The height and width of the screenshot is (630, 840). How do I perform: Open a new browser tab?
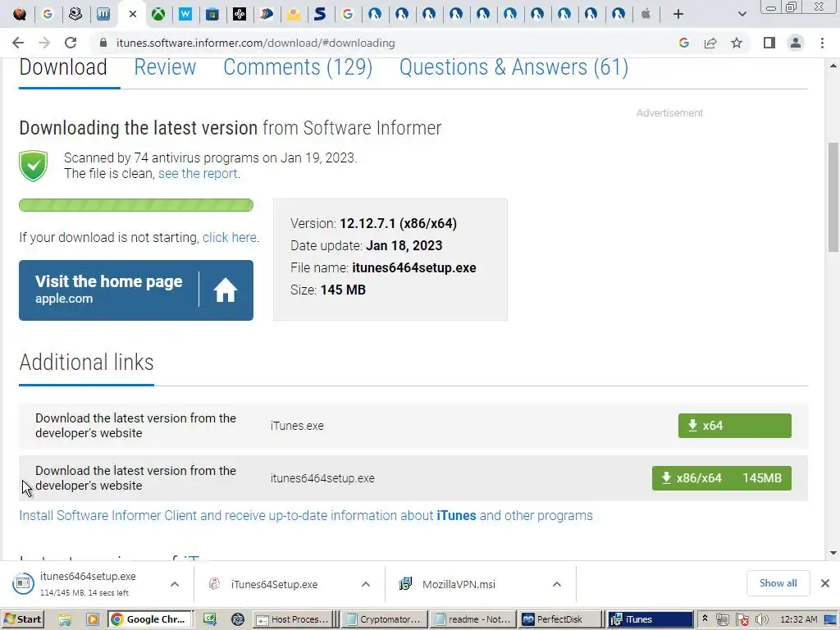point(678,14)
